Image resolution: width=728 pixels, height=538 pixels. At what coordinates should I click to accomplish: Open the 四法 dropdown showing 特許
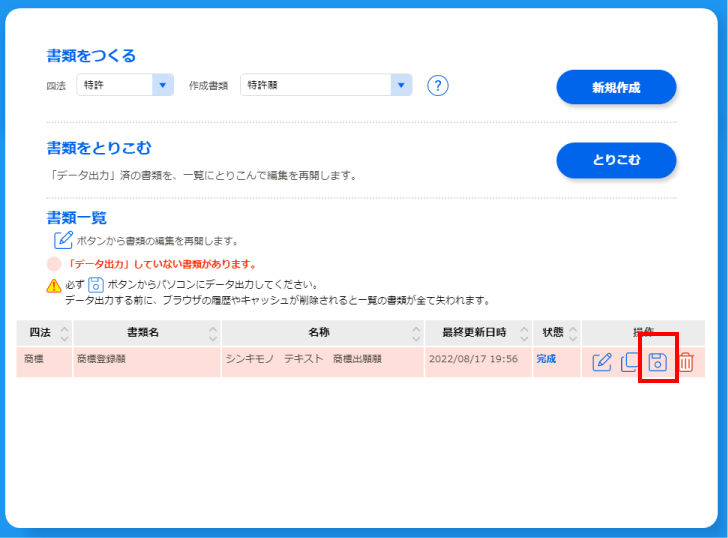pyautogui.click(x=125, y=85)
